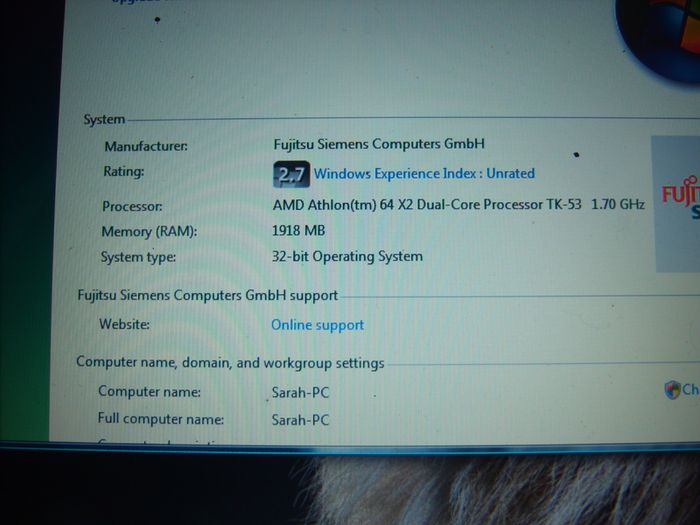Click the 2.7 rating score badge

pos(292,174)
